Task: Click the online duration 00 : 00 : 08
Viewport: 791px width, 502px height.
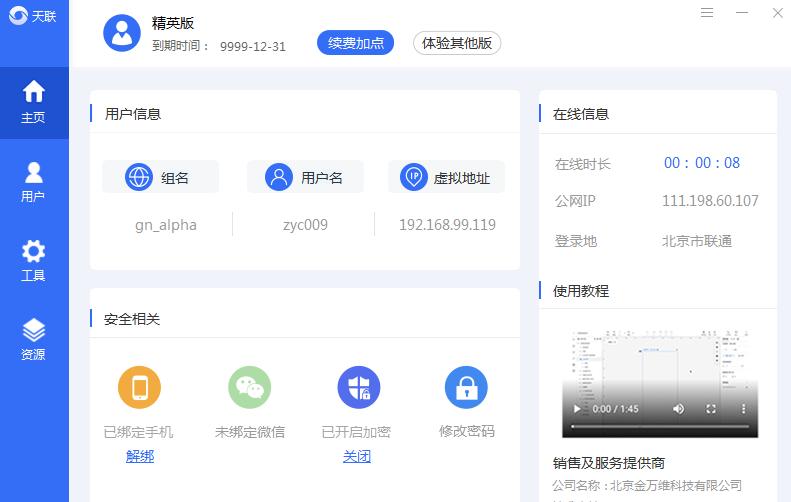Action: tap(702, 162)
